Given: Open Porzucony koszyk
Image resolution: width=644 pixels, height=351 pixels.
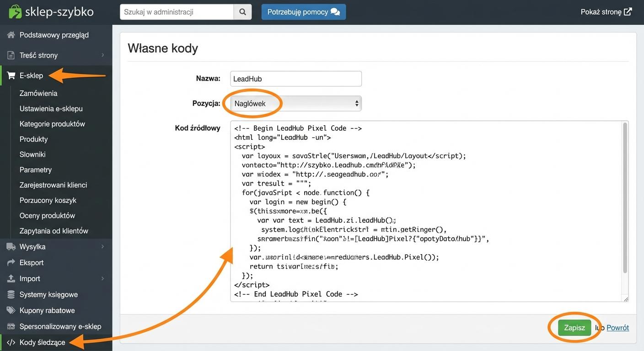Looking at the screenshot, I should 48,201.
